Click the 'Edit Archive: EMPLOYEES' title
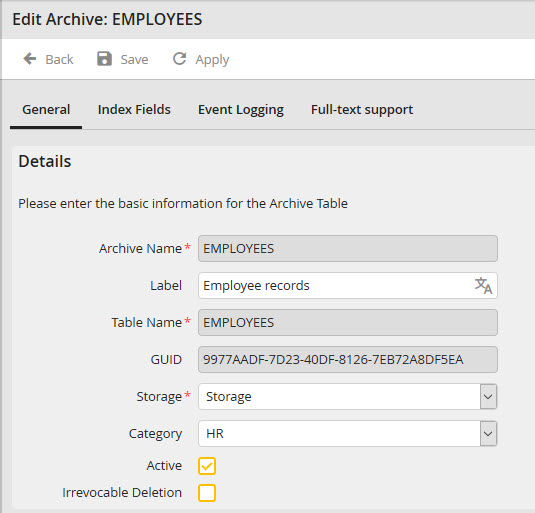 pos(107,19)
